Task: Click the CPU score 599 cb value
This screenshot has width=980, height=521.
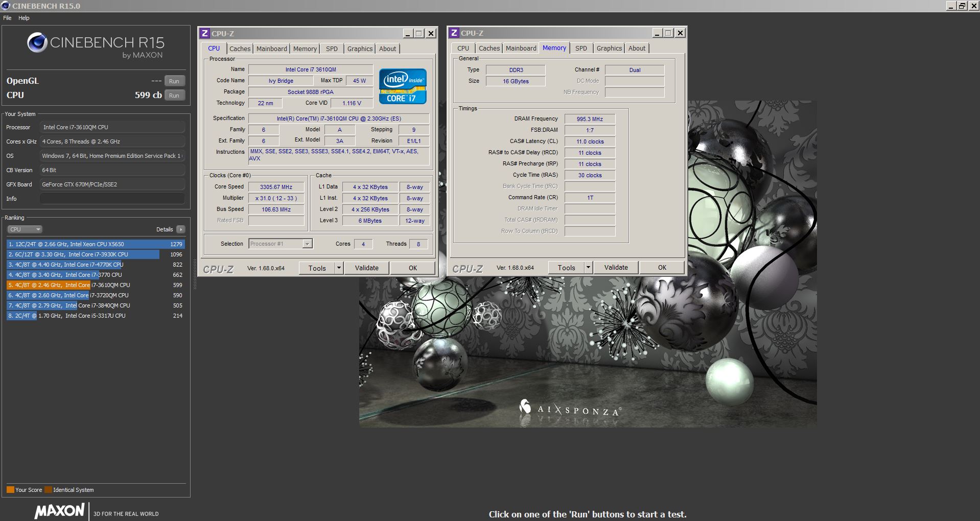Action: tap(148, 95)
